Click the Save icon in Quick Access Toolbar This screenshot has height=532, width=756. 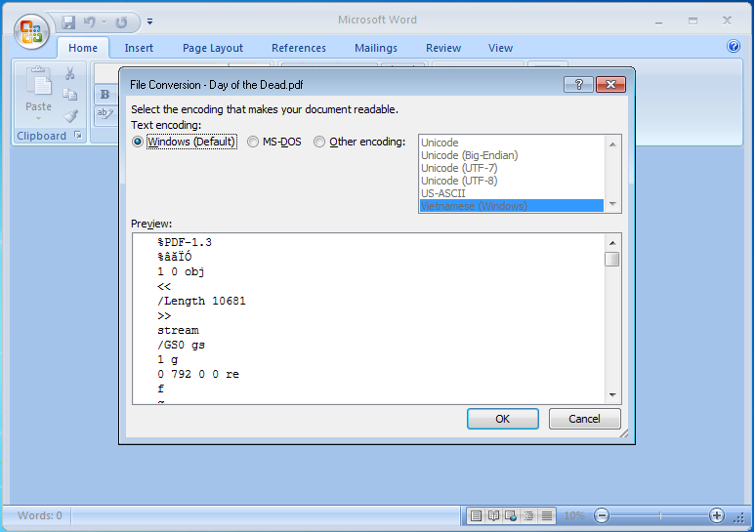coord(68,21)
